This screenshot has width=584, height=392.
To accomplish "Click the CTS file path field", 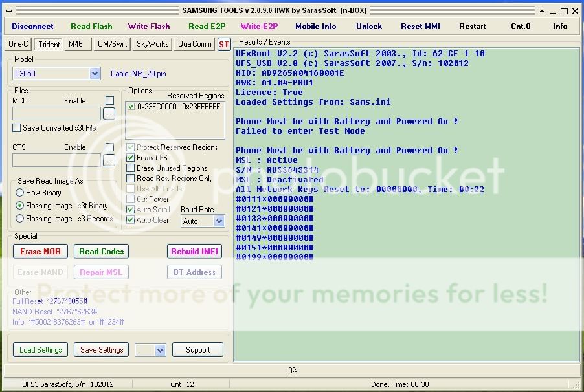I will (56, 160).
